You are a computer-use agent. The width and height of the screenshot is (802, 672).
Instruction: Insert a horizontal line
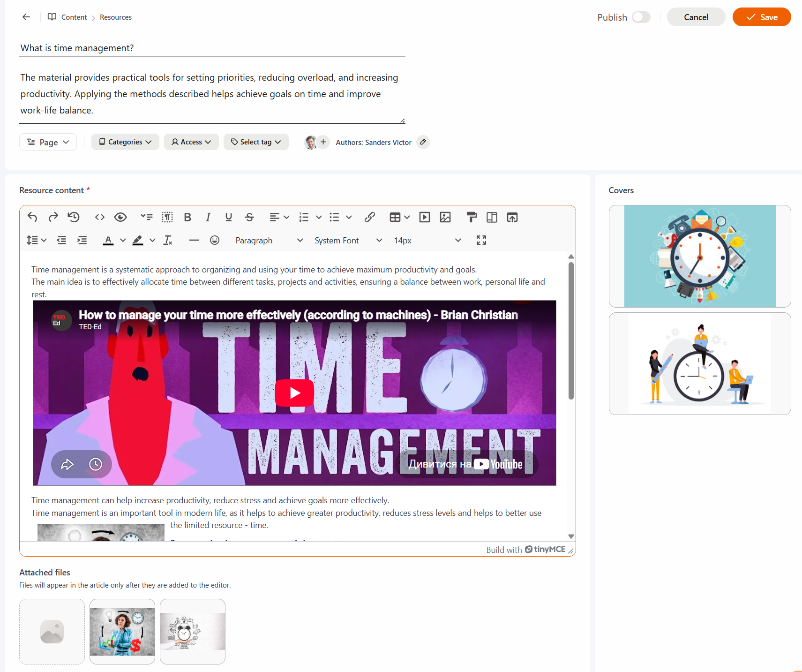[x=194, y=240]
